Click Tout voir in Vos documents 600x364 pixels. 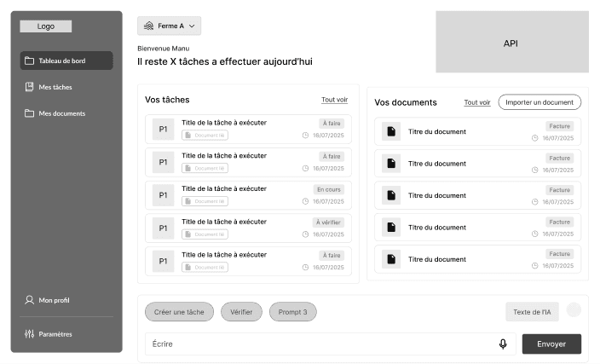(477, 102)
